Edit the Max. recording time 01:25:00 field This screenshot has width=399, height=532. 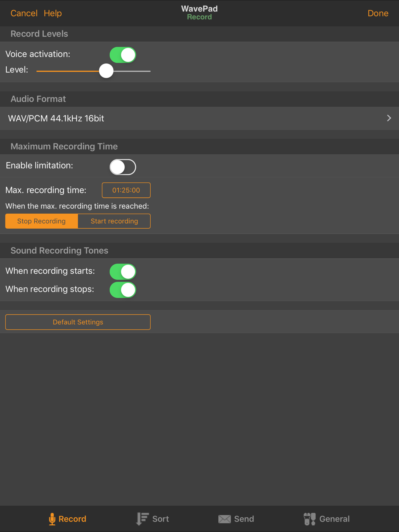126,190
